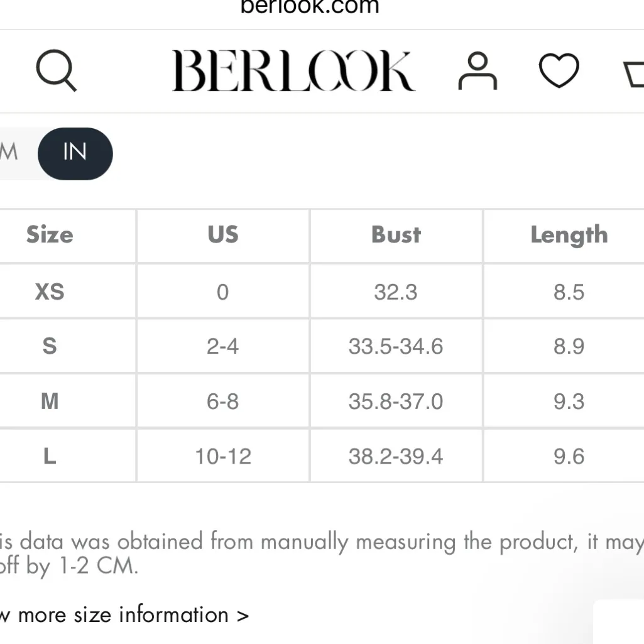Select the XS row in the size table
The image size is (644, 644).
coord(50,292)
